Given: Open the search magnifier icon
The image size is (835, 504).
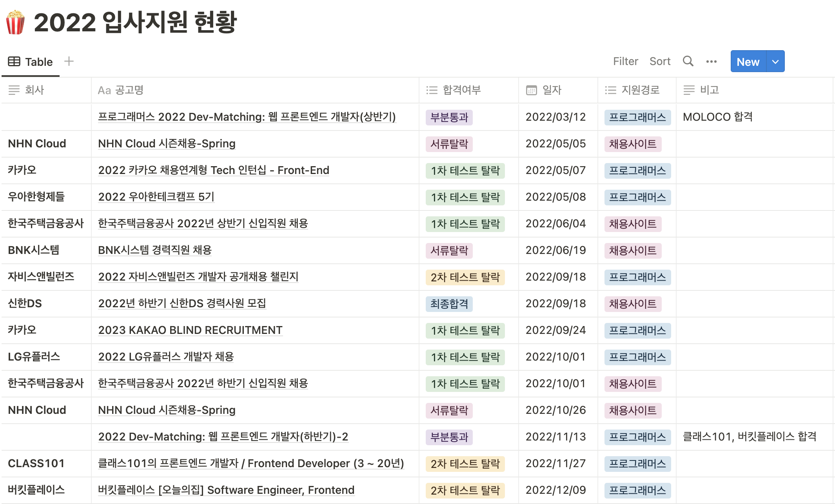Looking at the screenshot, I should [688, 62].
